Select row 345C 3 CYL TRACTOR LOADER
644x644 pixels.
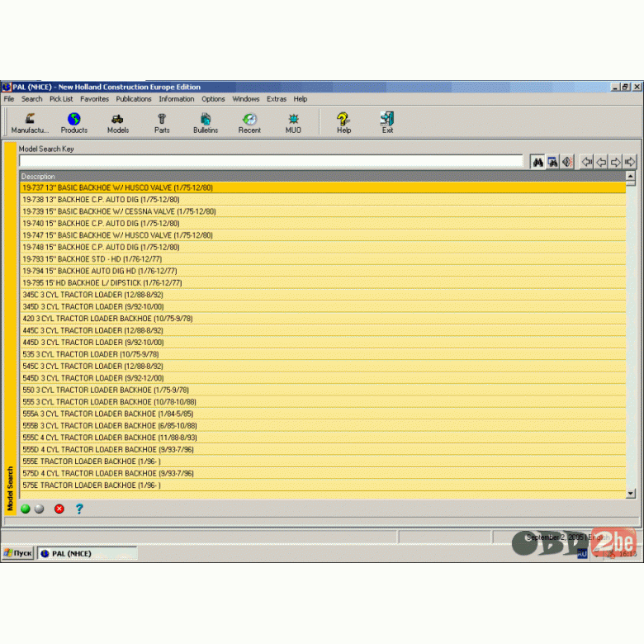322,295
